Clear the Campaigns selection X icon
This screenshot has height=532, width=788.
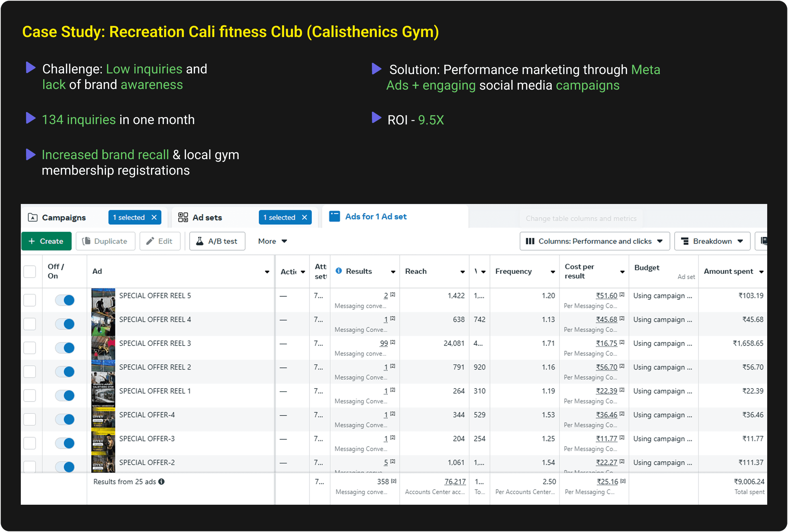[154, 218]
